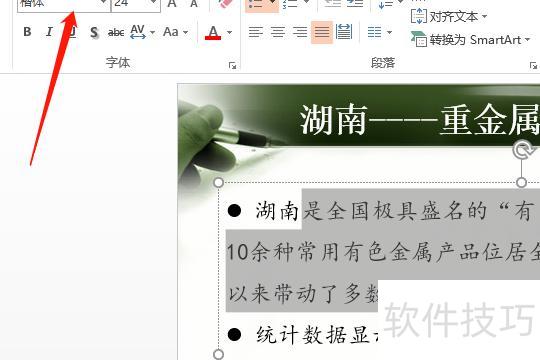Open 对齐文本 align text menu
This screenshot has width=540, height=360.
tap(449, 16)
